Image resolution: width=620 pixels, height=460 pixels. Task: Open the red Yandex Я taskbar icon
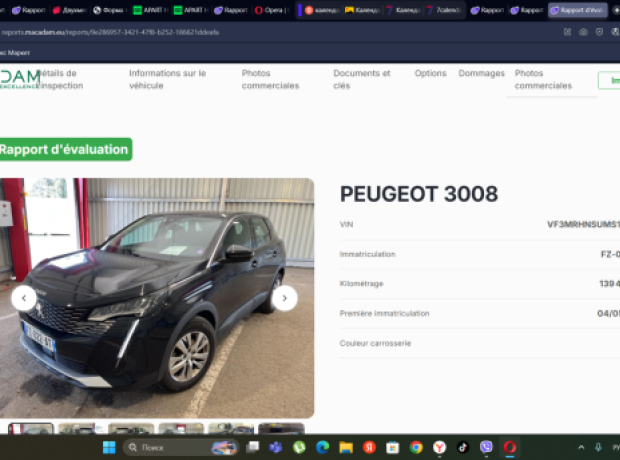point(369,447)
